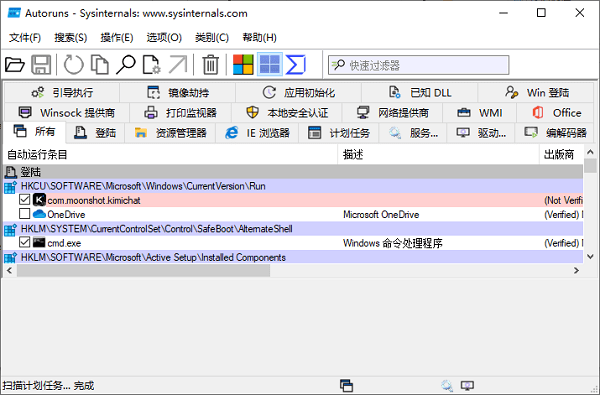Click the monitor status bar icon
Image resolution: width=600 pixels, height=395 pixels.
467,385
